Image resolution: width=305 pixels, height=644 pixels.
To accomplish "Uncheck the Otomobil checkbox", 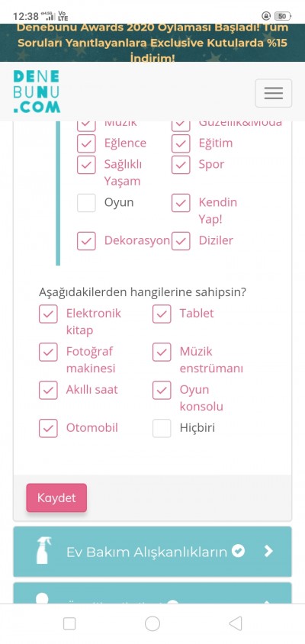I will click(48, 428).
